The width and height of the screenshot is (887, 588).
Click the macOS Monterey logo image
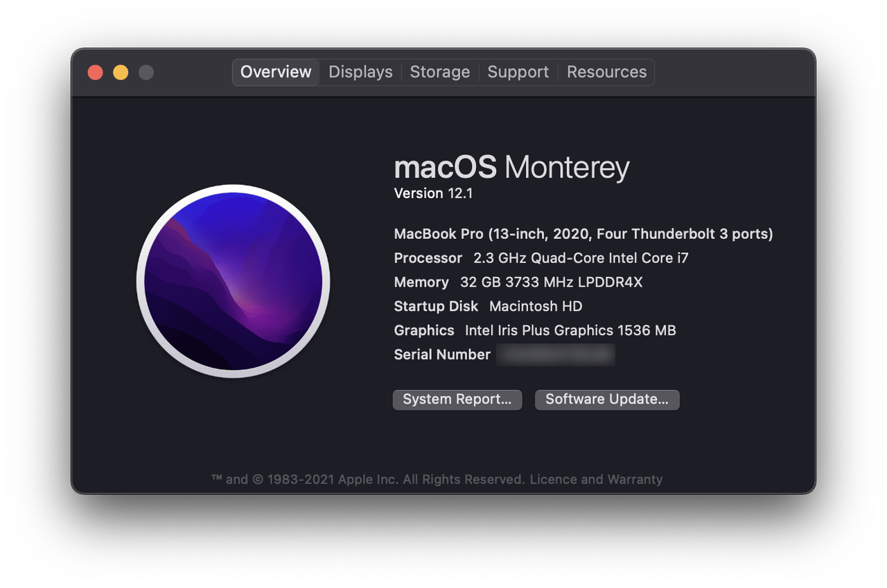234,281
